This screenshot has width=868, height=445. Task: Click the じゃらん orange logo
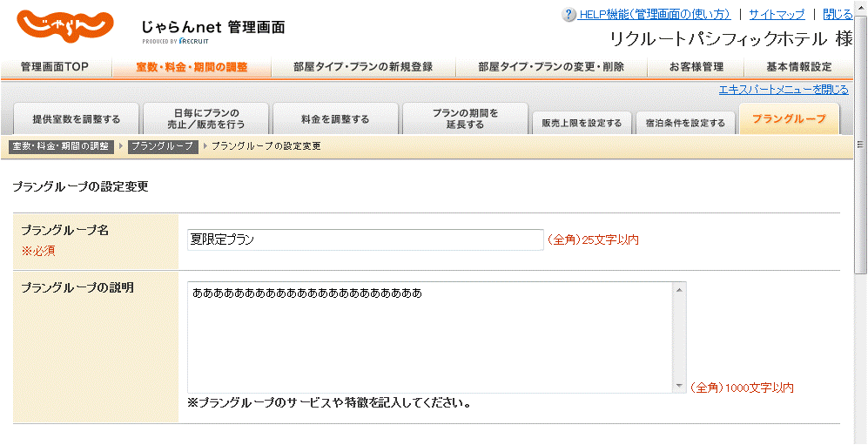64,27
